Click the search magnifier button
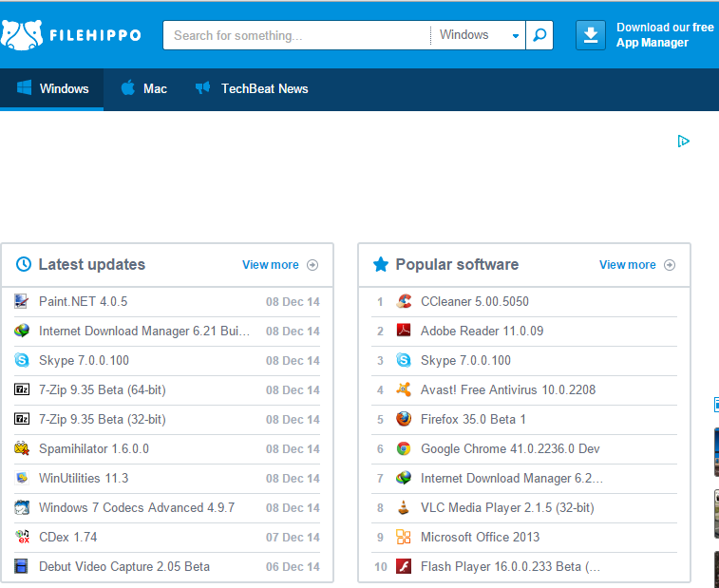The image size is (719, 588). [539, 35]
